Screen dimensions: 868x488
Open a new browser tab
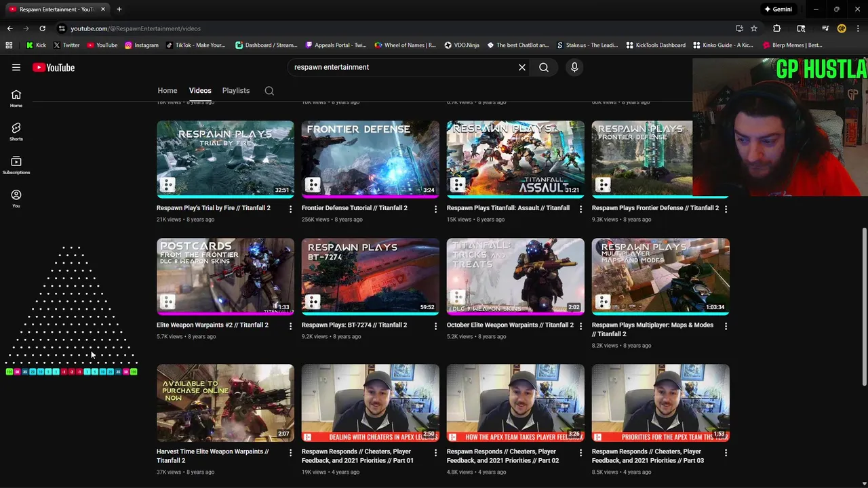pyautogui.click(x=119, y=9)
